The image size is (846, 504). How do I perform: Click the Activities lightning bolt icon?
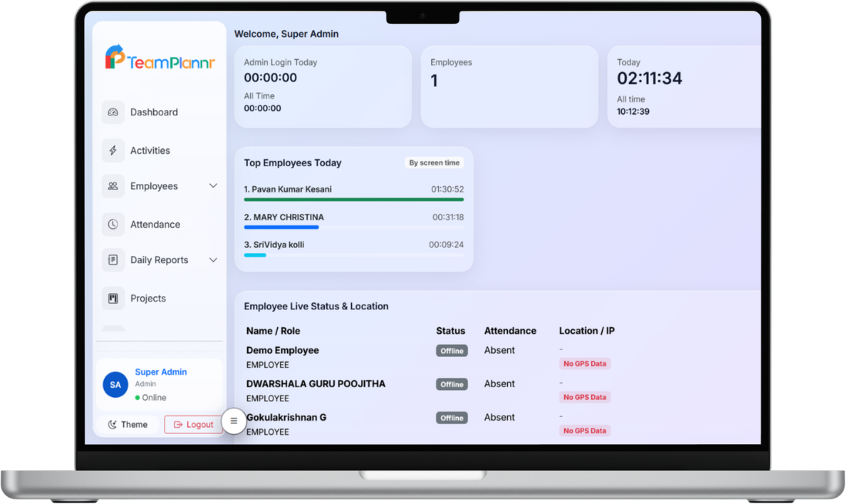pyautogui.click(x=113, y=151)
